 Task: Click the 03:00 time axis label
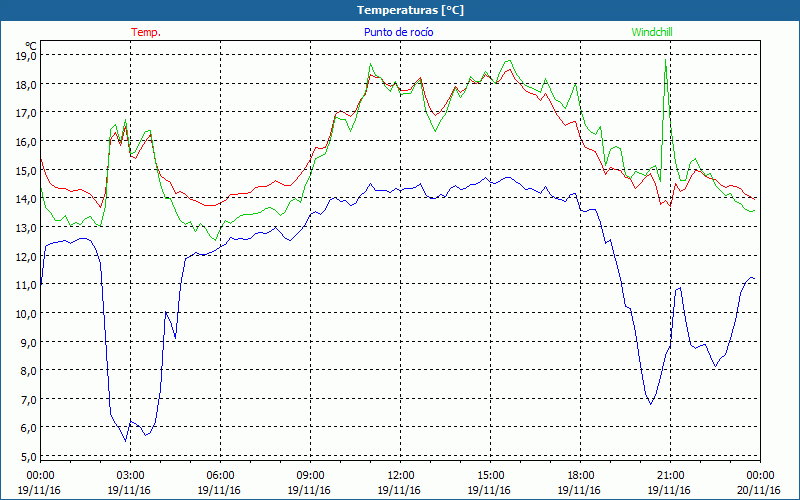(131, 476)
